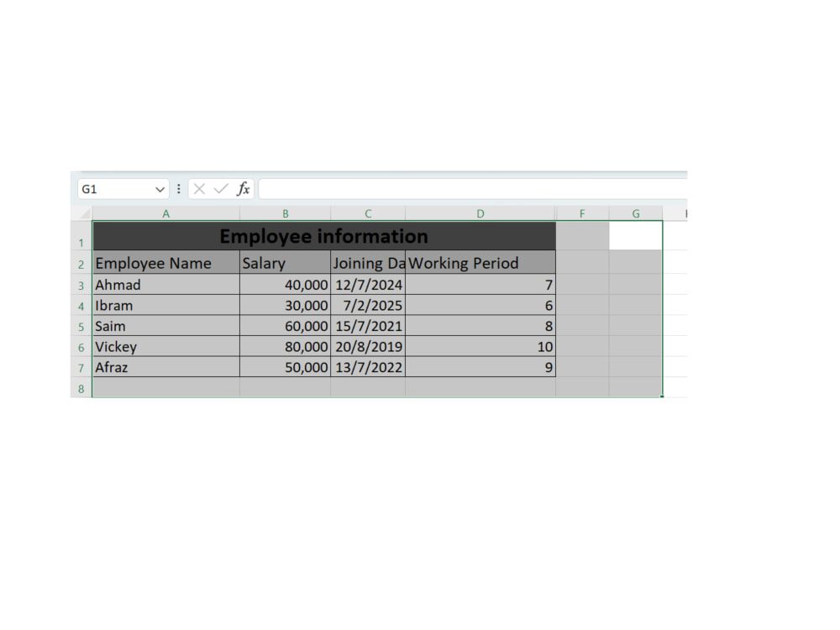Click the active white cell G1
Image resolution: width=840 pixels, height=630 pixels.
coord(635,236)
